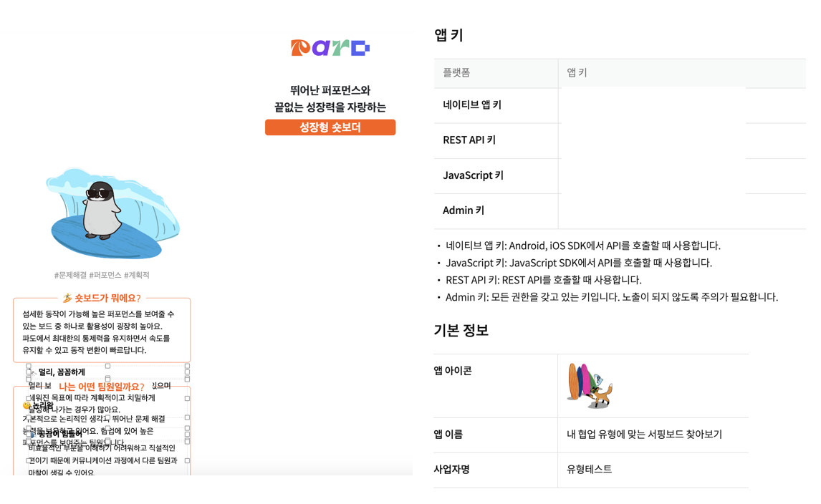Click the "#퍼포먼스" hashtag
821x504 pixels.
pos(107,275)
